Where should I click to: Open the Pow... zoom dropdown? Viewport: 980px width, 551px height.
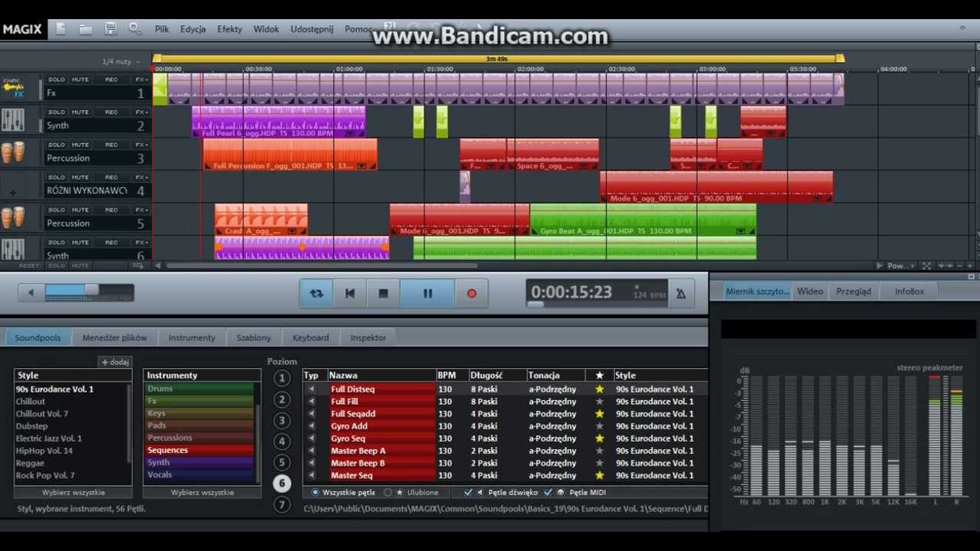click(x=900, y=266)
